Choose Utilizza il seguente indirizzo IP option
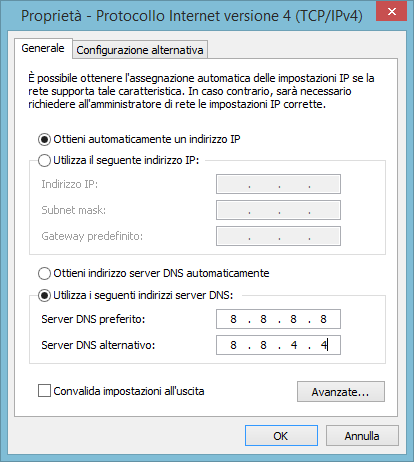 click(x=44, y=160)
